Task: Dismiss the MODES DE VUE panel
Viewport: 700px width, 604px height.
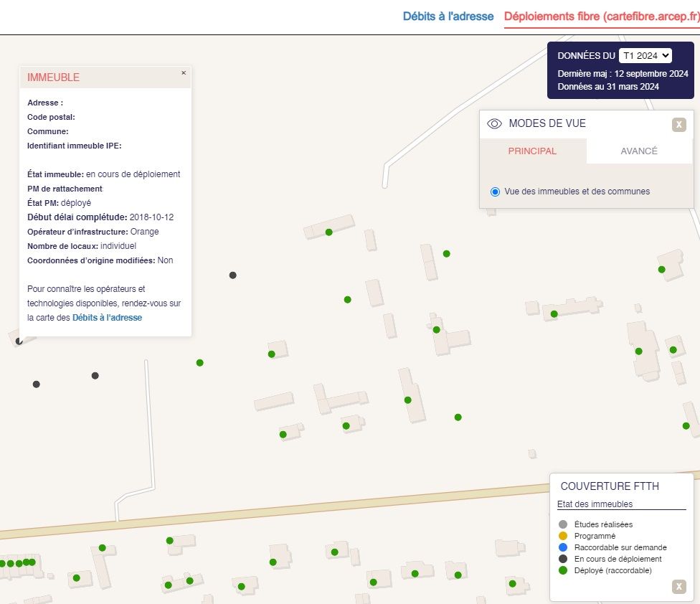Action: coord(678,125)
